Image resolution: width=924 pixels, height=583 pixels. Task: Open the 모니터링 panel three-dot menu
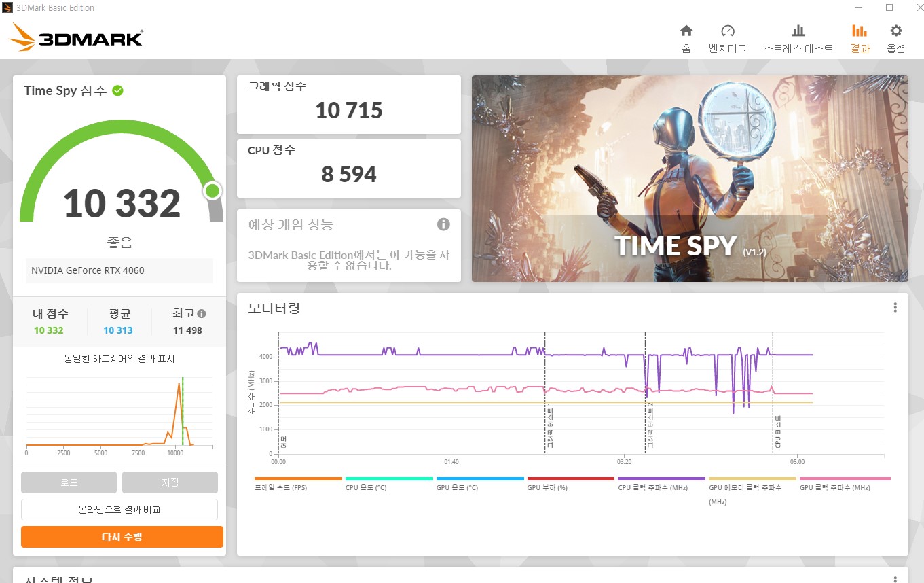point(895,308)
